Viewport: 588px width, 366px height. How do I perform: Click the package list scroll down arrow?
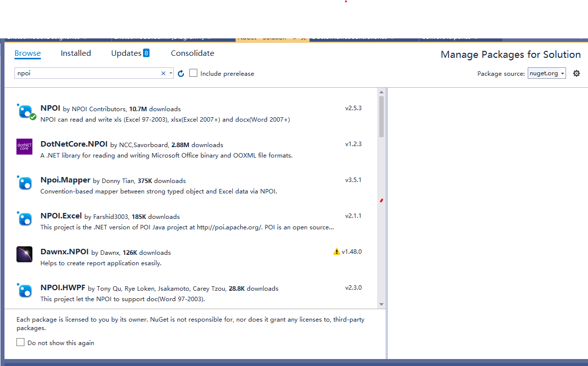coord(381,304)
